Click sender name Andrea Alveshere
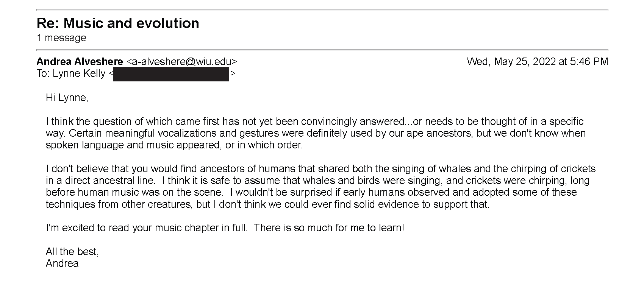This screenshot has height=282, width=644. point(80,61)
